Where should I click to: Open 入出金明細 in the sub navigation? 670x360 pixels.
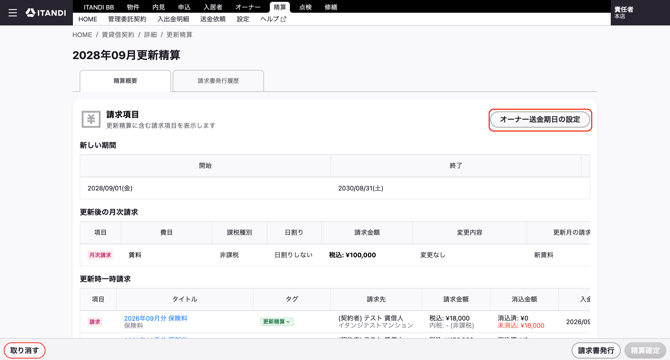[x=173, y=19]
